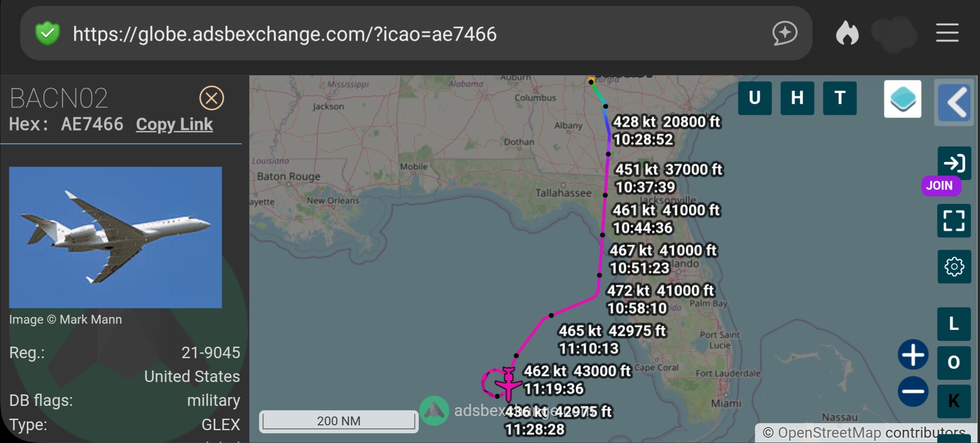Select the 11:10:13 track point label

point(612,340)
